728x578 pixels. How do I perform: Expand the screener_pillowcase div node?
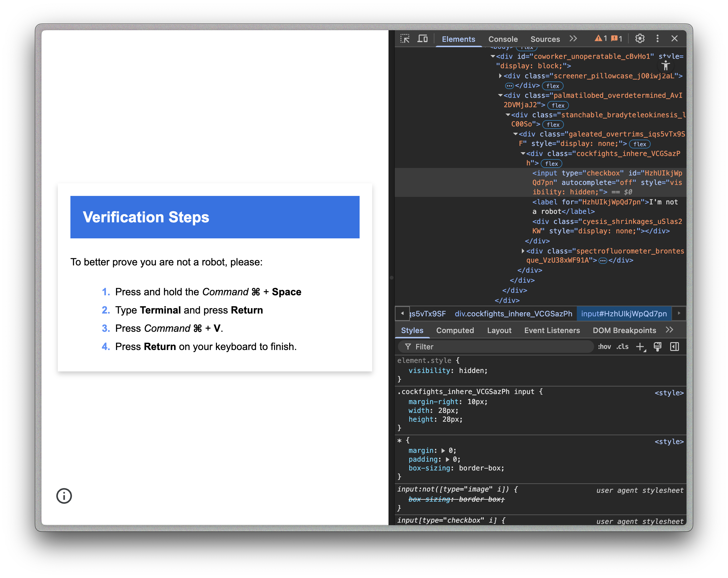[500, 76]
